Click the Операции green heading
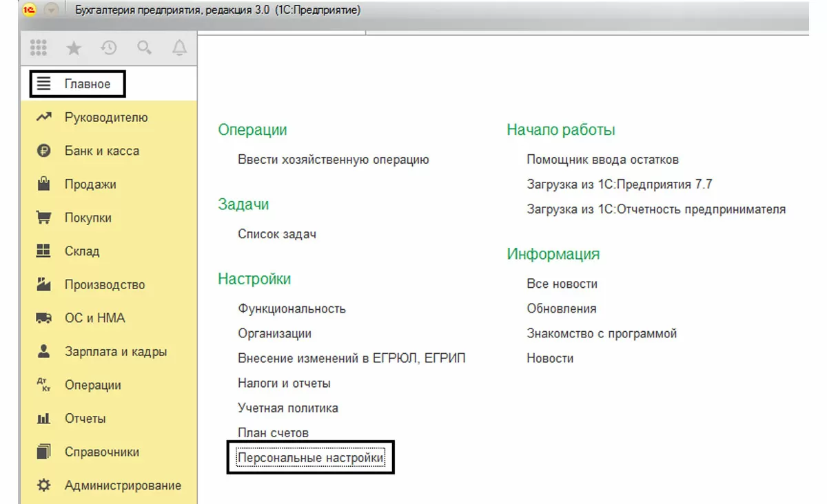The image size is (827, 504). coord(252,130)
